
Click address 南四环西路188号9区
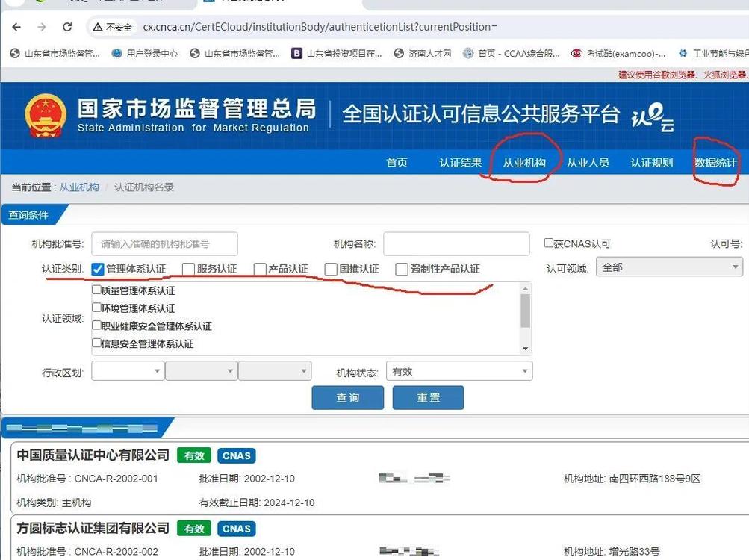655,479
